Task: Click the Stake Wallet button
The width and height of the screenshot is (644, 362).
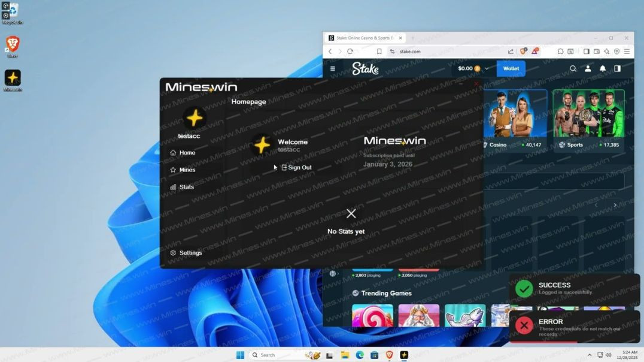Action: click(x=511, y=68)
